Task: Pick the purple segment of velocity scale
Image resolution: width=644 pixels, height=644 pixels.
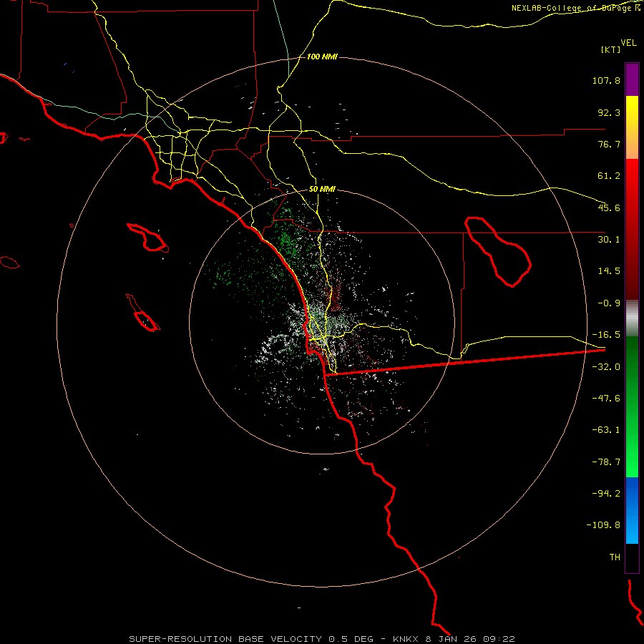Action: (x=632, y=79)
